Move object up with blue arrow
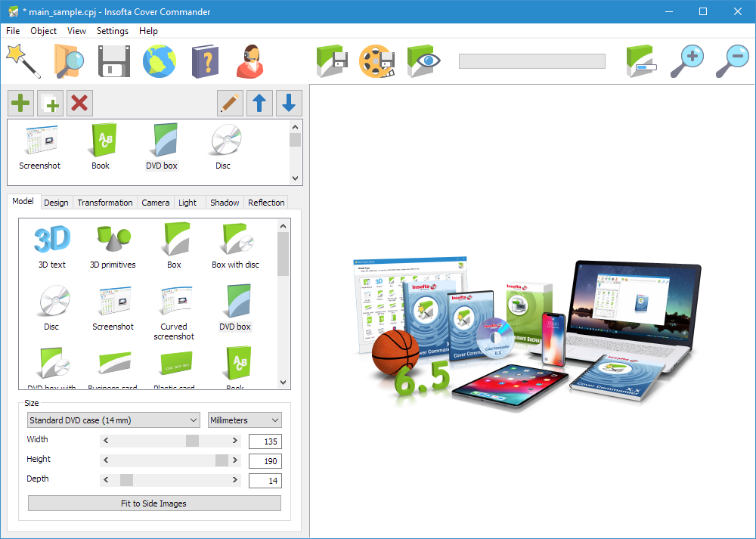The image size is (756, 539). 259,103
